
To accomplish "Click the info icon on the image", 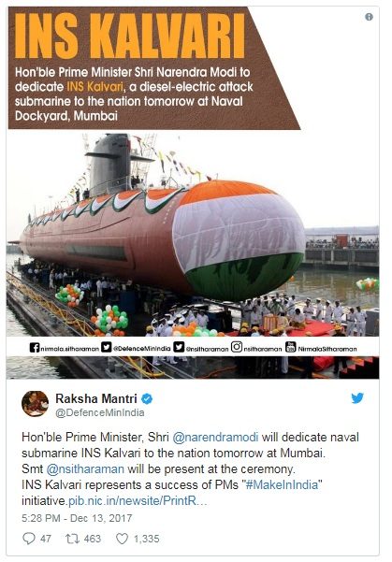I will pos(369,17).
